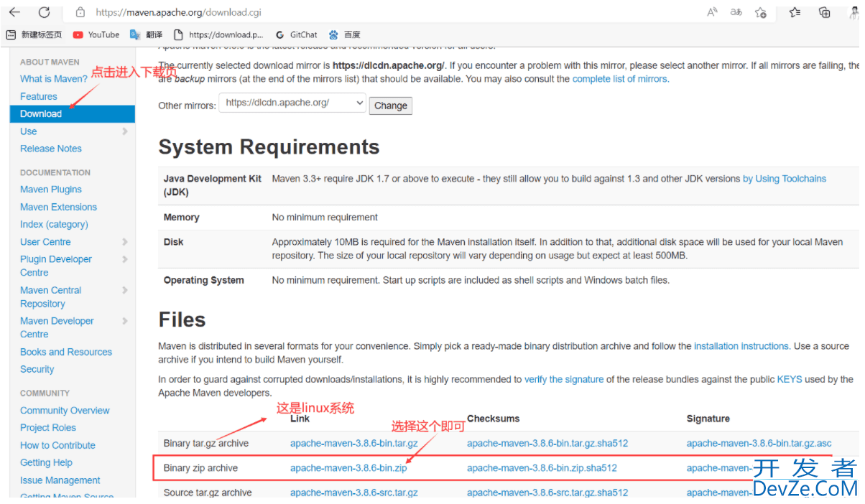Expand the Maven Developer Centre chevron
Viewport: 865px width, 504px height.
[125, 321]
